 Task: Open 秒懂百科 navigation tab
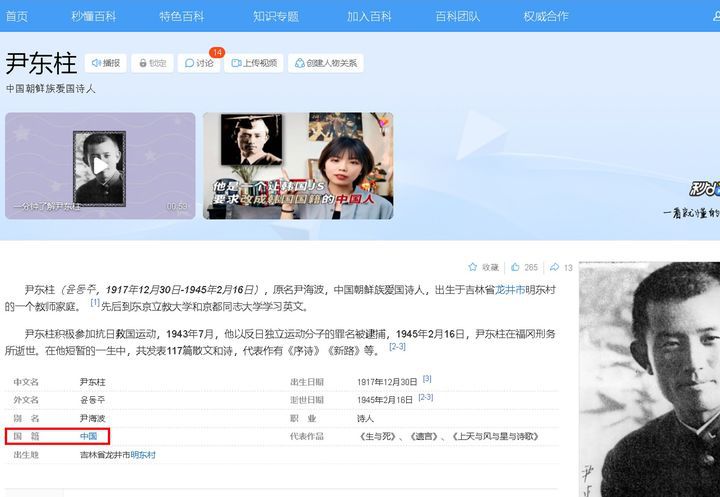point(93,16)
